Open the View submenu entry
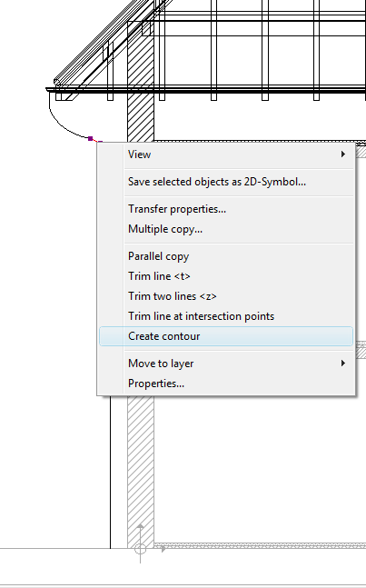 point(226,154)
